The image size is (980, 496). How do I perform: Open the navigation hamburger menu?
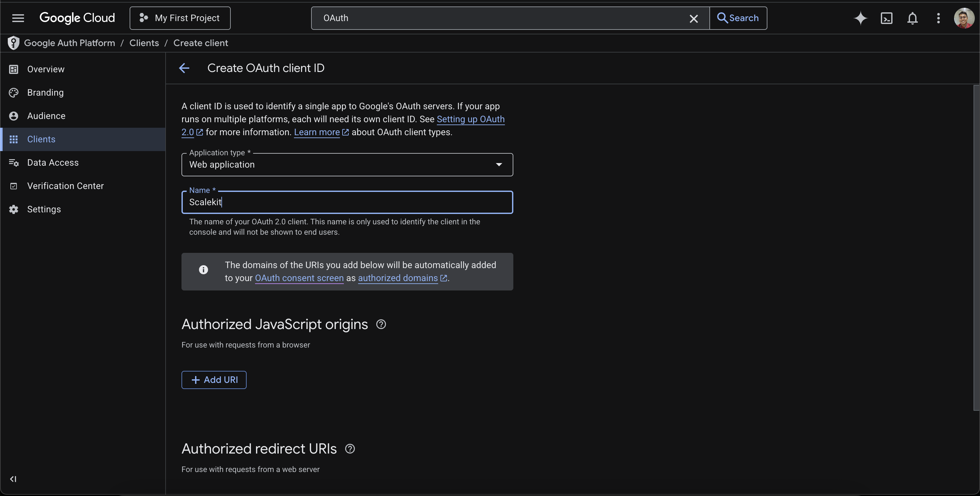click(17, 18)
